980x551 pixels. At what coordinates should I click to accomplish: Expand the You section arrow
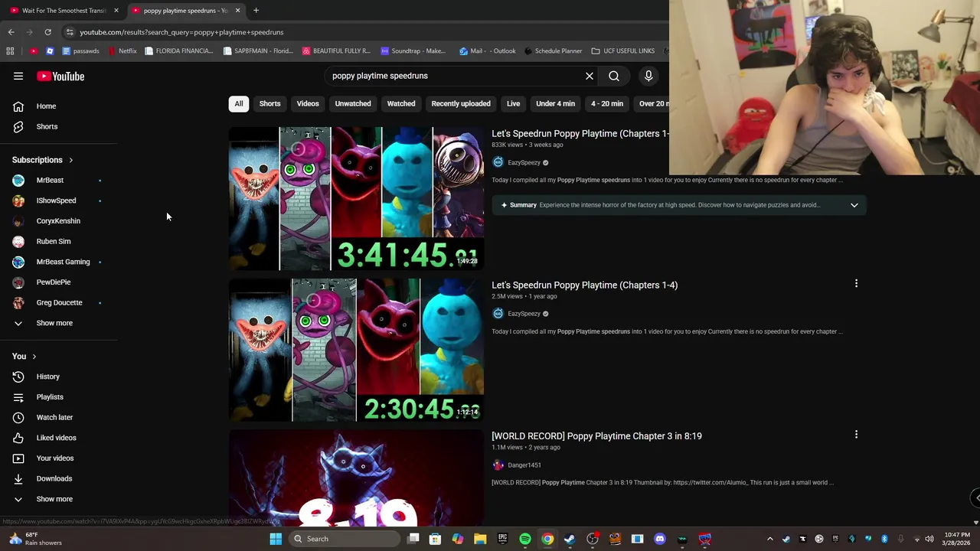click(34, 357)
